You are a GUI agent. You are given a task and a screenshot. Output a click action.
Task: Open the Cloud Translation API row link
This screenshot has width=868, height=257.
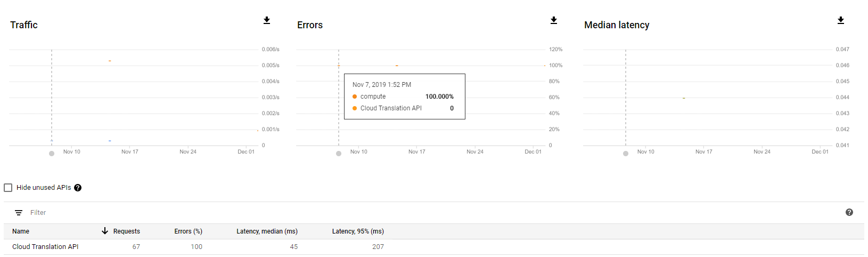click(45, 247)
